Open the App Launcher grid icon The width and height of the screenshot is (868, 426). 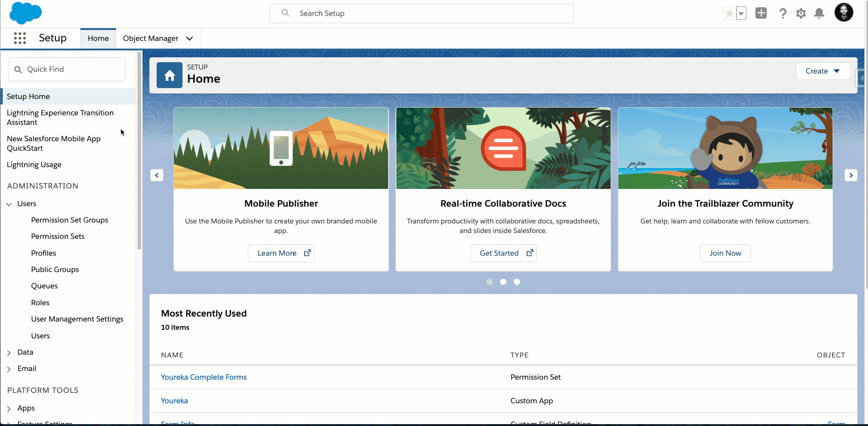[x=20, y=38]
